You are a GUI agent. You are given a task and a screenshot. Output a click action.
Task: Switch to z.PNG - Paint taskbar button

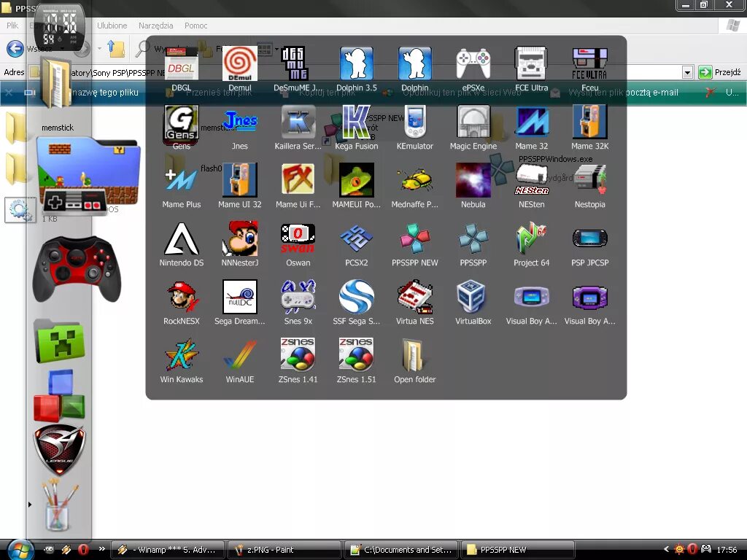click(x=284, y=550)
